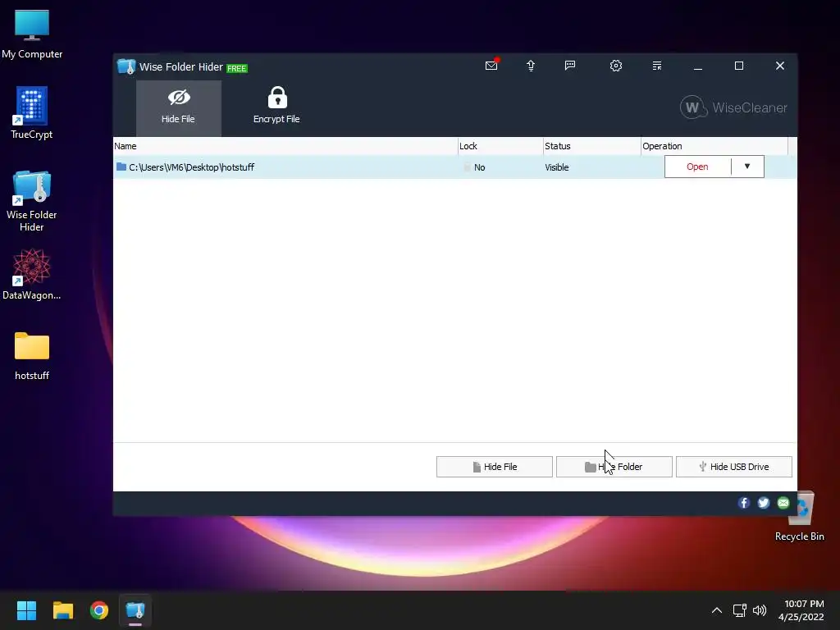The height and width of the screenshot is (630, 840).
Task: Select My Computer desktop icon
Action: click(32, 34)
